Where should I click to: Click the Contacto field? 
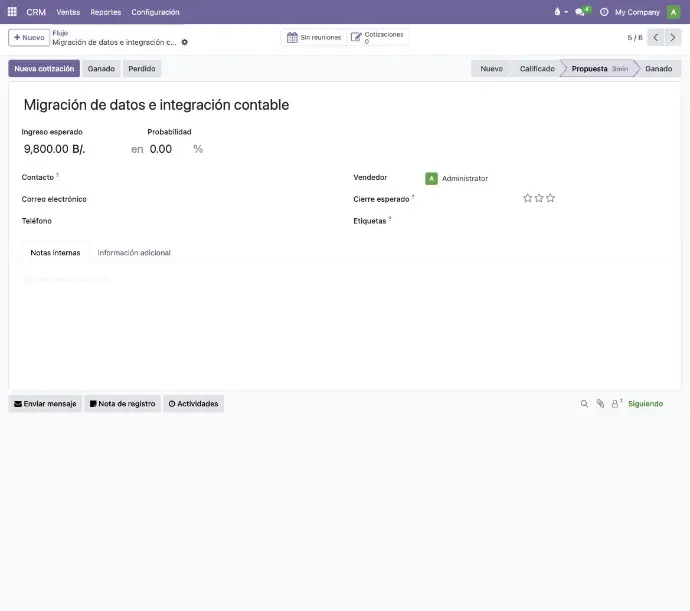click(x=211, y=177)
